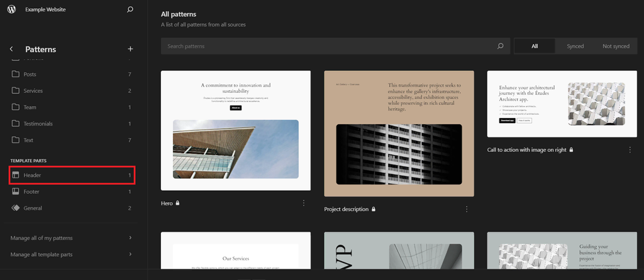Open the Project description options menu
The image size is (644, 280).
click(x=467, y=209)
